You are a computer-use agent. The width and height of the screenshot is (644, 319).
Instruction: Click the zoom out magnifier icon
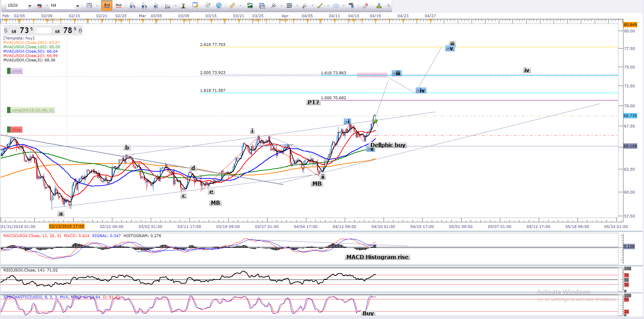[x=144, y=5]
